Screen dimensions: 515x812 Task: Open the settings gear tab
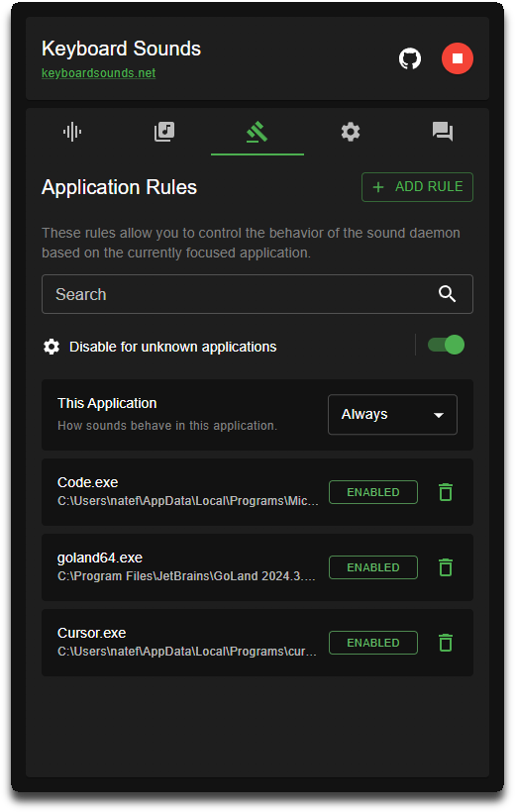pyautogui.click(x=351, y=132)
